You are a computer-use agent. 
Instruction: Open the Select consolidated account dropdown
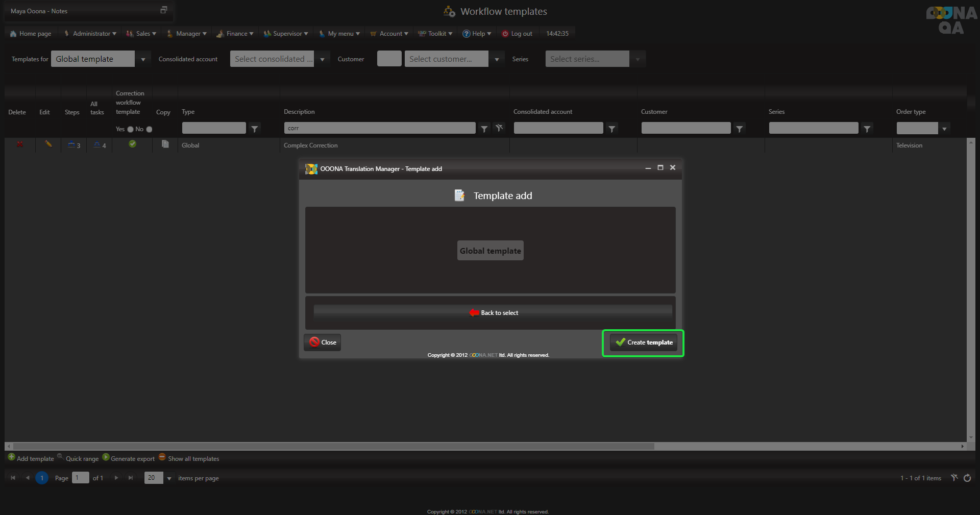(322, 59)
